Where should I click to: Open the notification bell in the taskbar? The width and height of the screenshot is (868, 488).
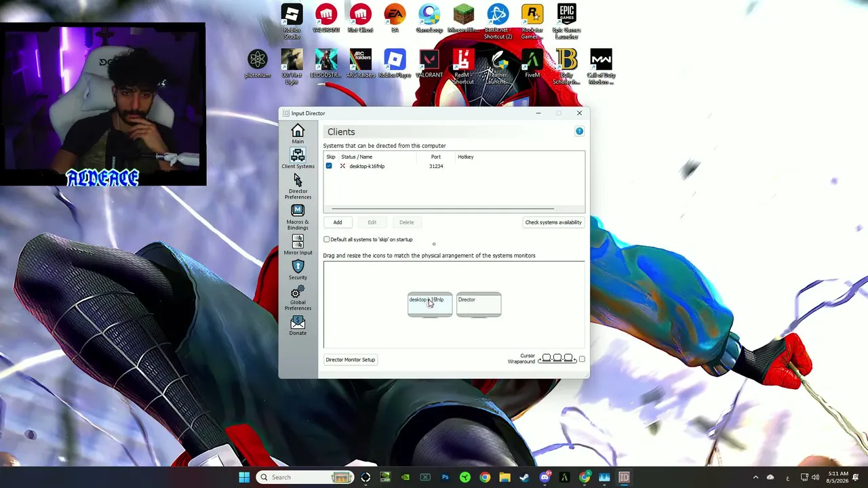tap(856, 477)
